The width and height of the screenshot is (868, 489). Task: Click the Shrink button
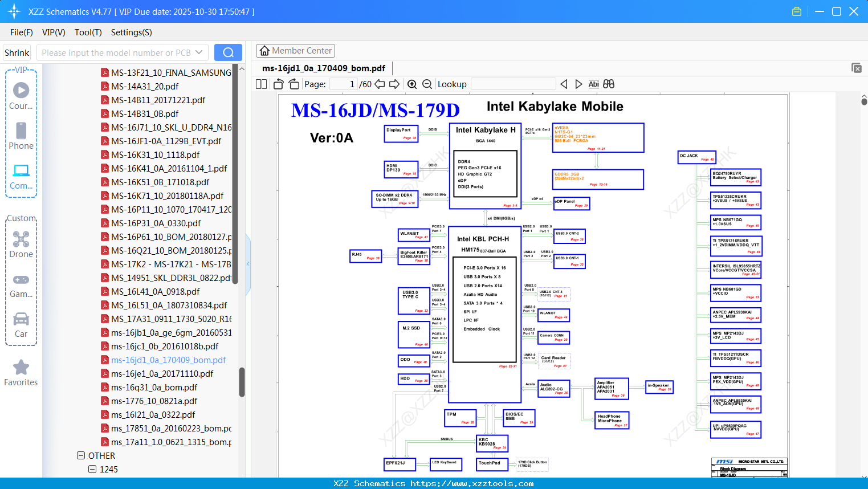click(x=17, y=52)
